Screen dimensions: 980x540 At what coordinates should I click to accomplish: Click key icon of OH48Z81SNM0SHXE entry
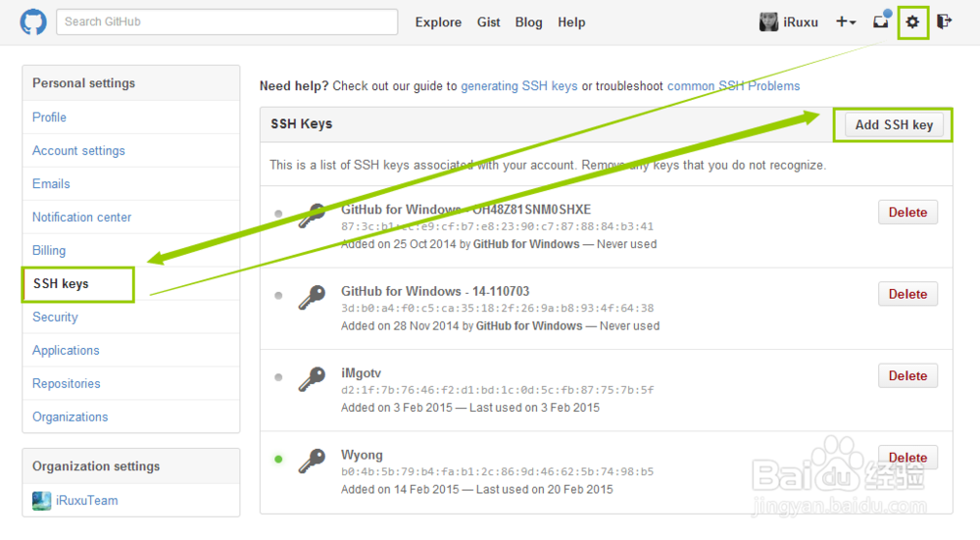point(312,216)
